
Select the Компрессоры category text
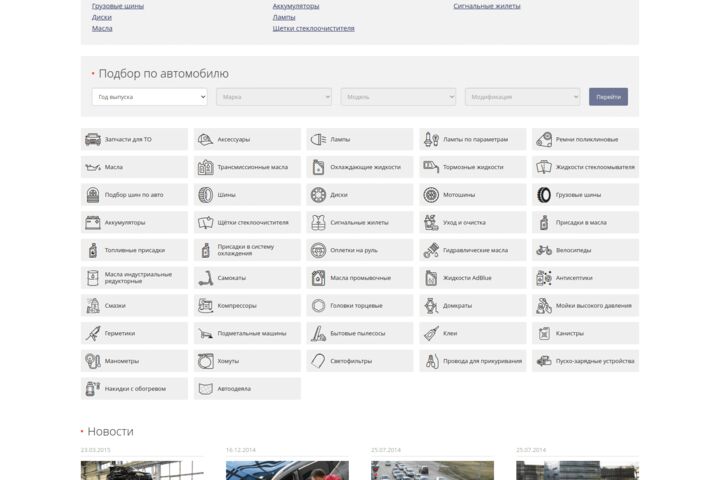click(x=237, y=305)
